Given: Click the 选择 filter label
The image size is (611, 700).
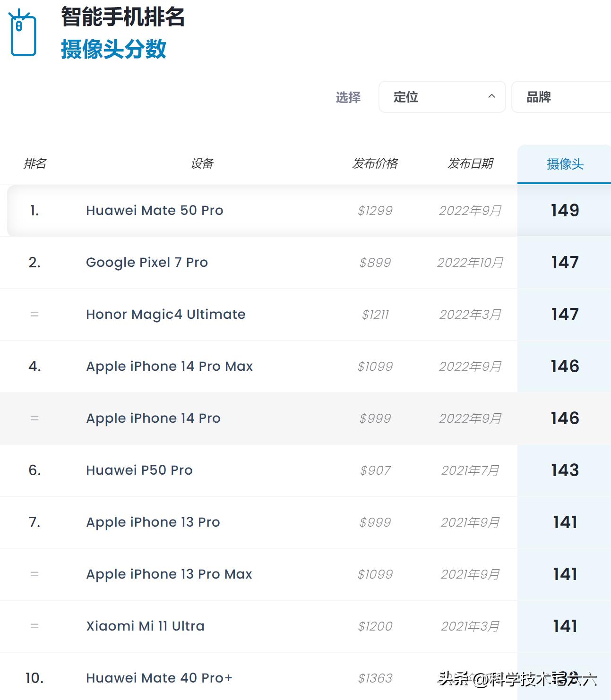Looking at the screenshot, I should click(x=348, y=97).
